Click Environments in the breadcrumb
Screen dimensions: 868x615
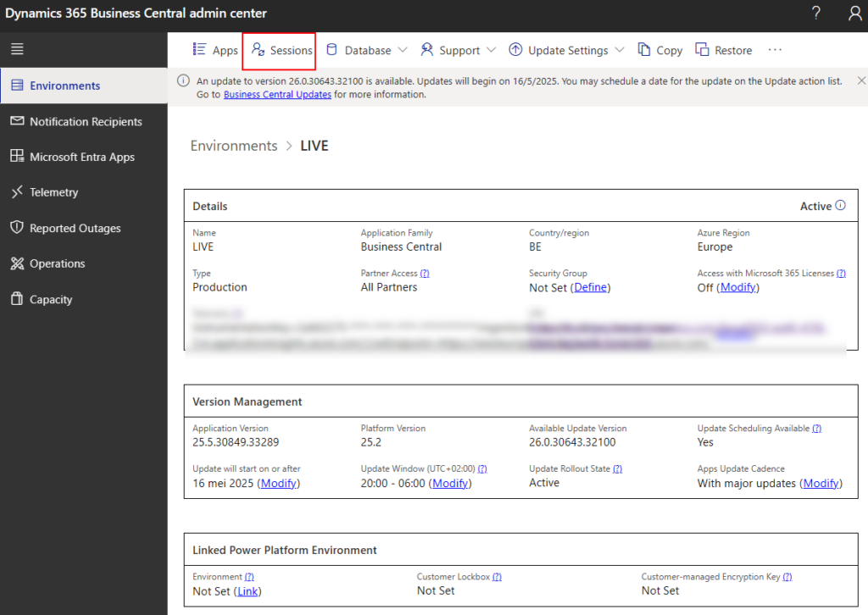(x=234, y=146)
